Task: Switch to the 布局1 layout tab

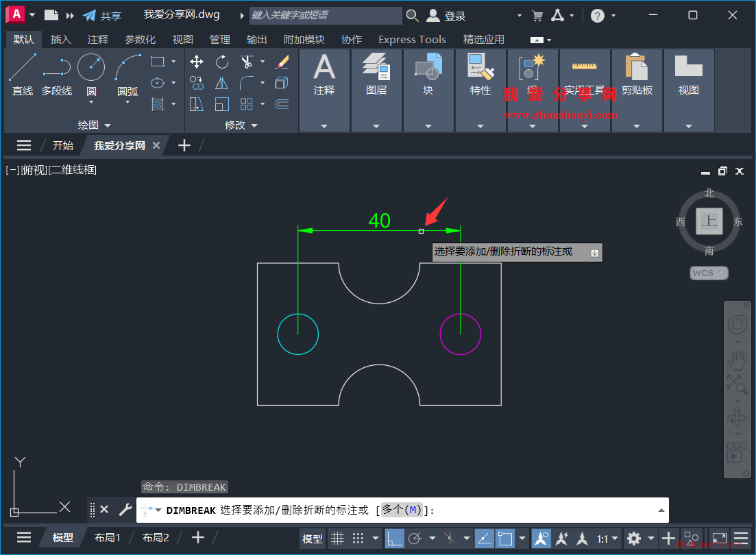Action: [108, 538]
